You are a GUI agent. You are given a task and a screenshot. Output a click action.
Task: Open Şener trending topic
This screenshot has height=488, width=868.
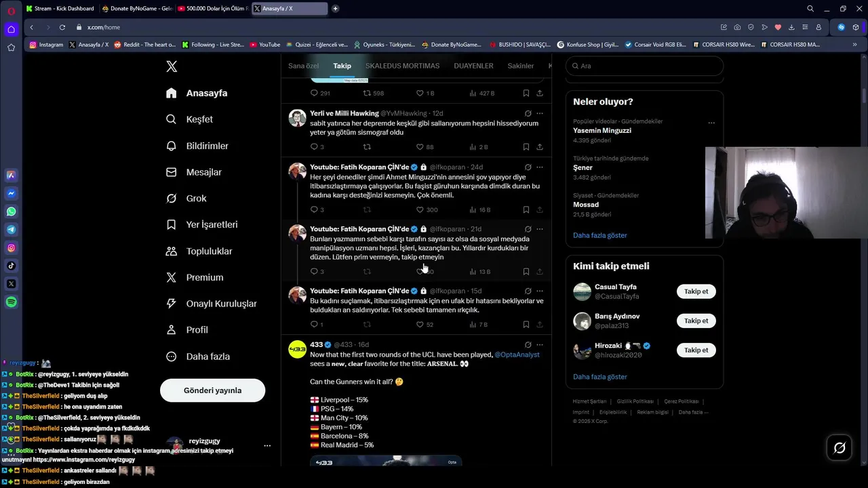(583, 167)
